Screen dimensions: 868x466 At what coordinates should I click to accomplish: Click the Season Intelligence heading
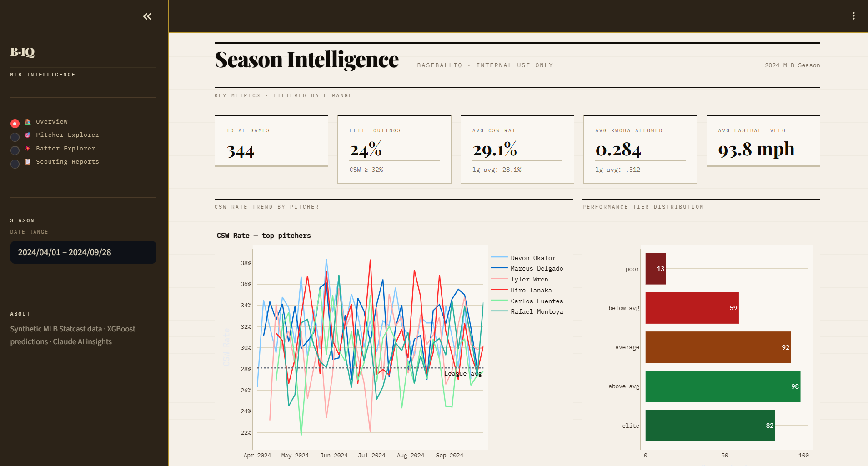(307, 60)
